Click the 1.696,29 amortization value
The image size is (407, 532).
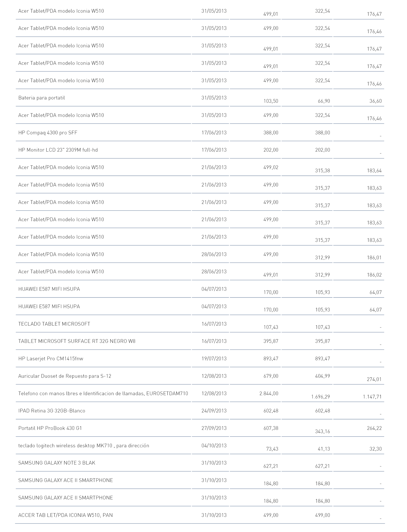click(320, 397)
